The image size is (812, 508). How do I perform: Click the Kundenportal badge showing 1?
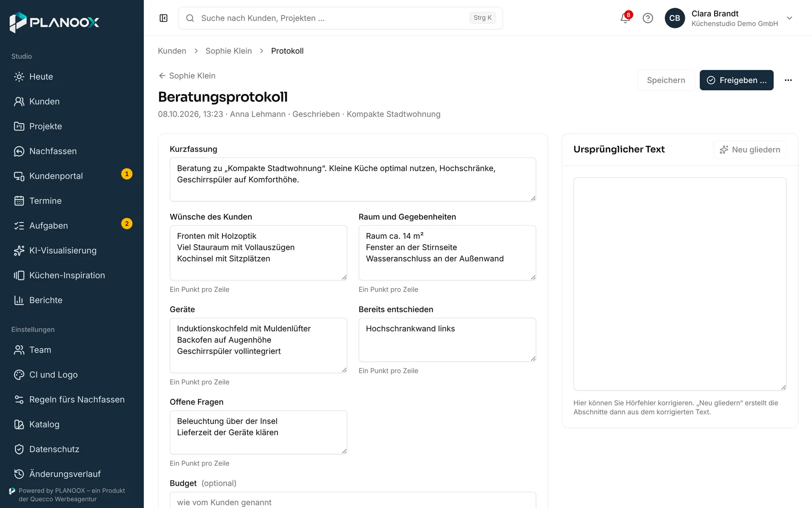tap(127, 174)
